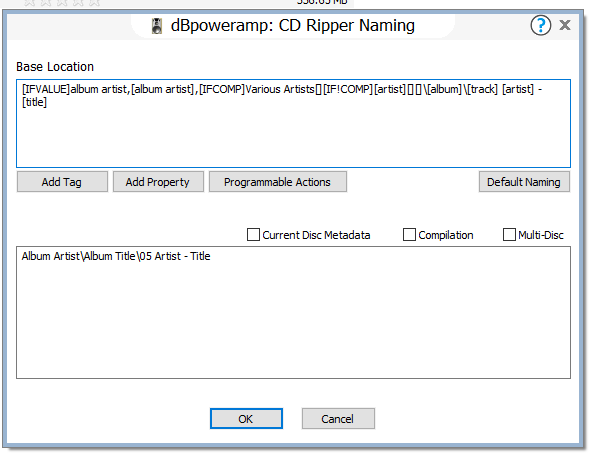Click the dBpoweramp speaker icon in title bar
611x466 pixels.
coord(155,26)
